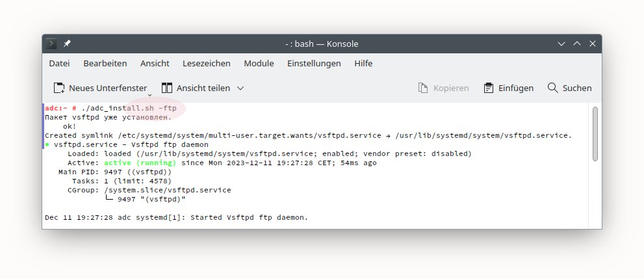
Task: Toggle the pin window icon
Action: [67, 44]
